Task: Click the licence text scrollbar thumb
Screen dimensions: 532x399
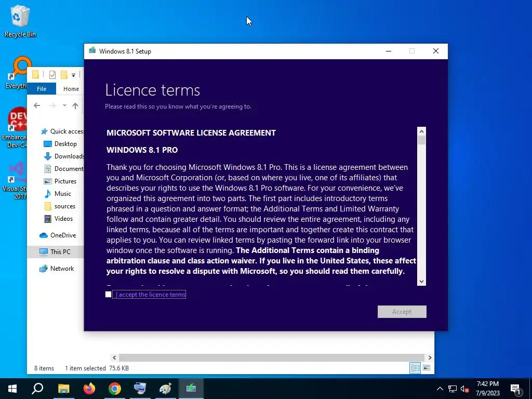Action: pyautogui.click(x=421, y=140)
